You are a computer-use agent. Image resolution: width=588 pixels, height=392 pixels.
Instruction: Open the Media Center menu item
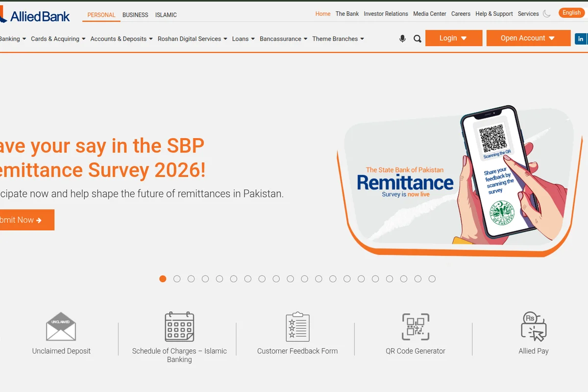click(430, 14)
